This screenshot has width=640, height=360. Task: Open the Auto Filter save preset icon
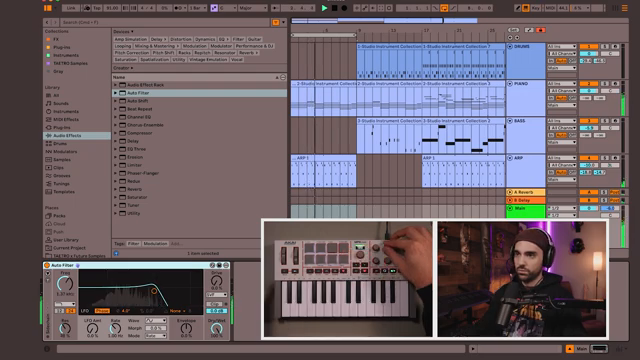(x=219, y=265)
